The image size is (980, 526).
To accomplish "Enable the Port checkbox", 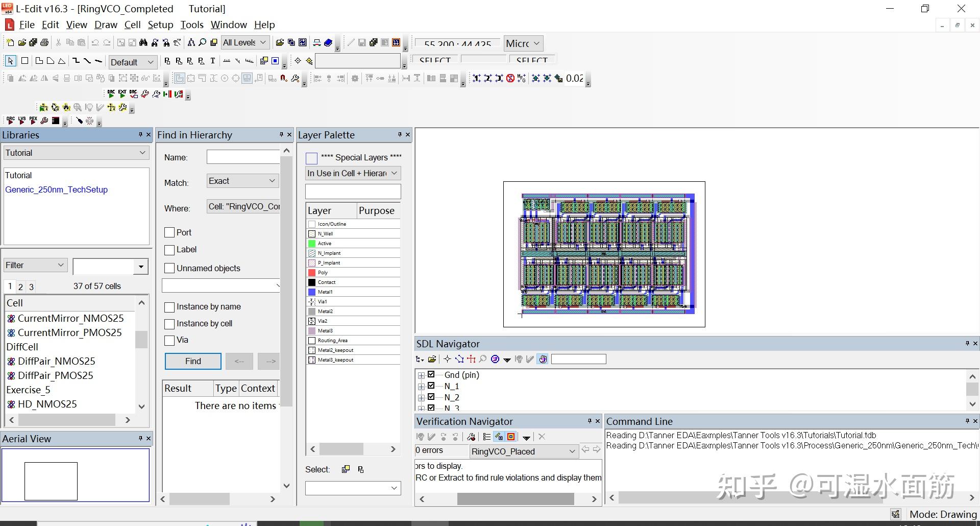I will point(169,232).
